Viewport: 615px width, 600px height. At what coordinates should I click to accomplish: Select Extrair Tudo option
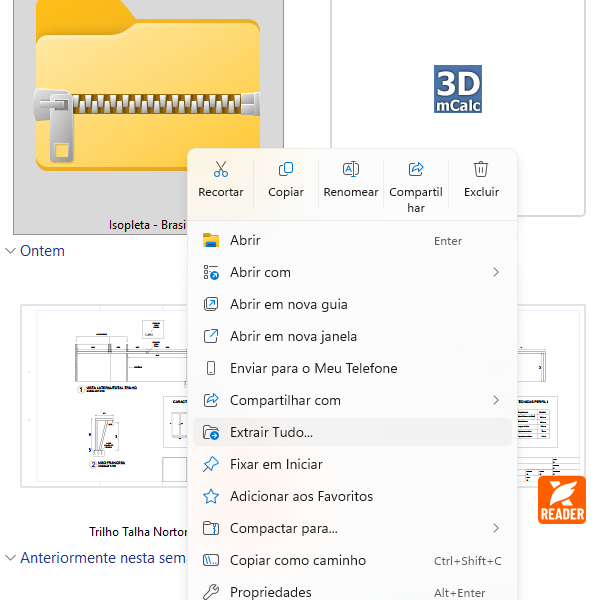pos(271,432)
